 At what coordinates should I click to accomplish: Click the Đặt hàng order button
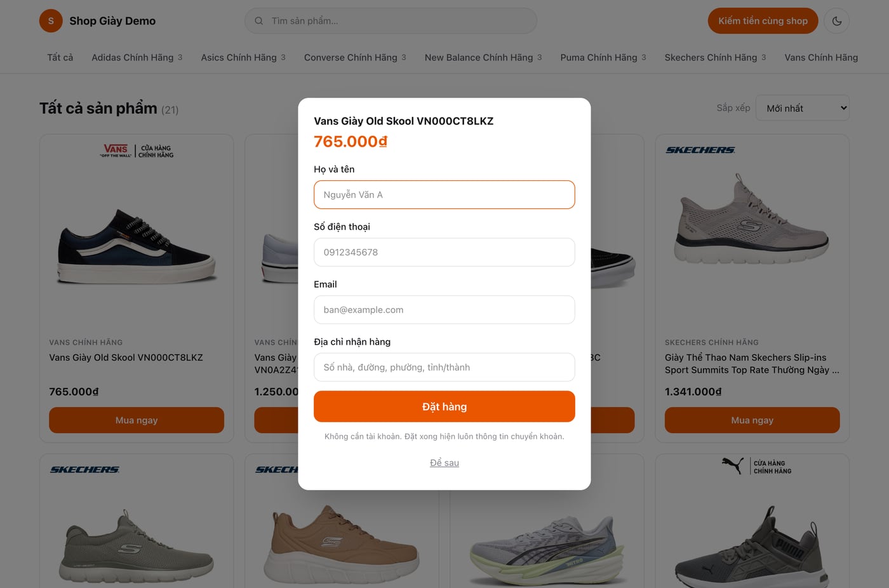coord(444,406)
